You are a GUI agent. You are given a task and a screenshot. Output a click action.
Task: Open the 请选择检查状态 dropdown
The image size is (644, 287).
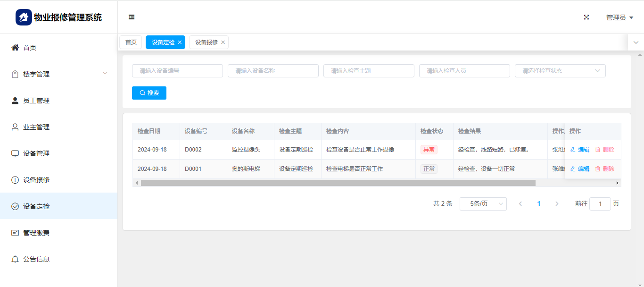click(560, 71)
